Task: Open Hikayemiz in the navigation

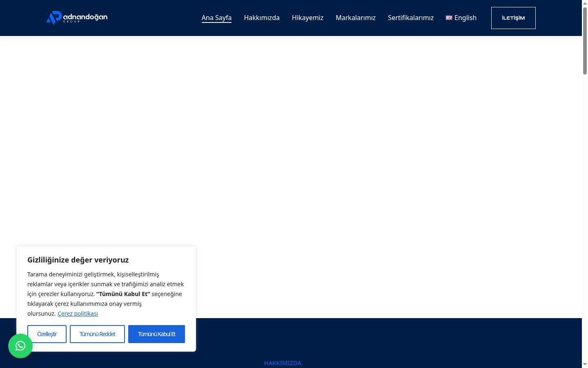Action: click(307, 18)
